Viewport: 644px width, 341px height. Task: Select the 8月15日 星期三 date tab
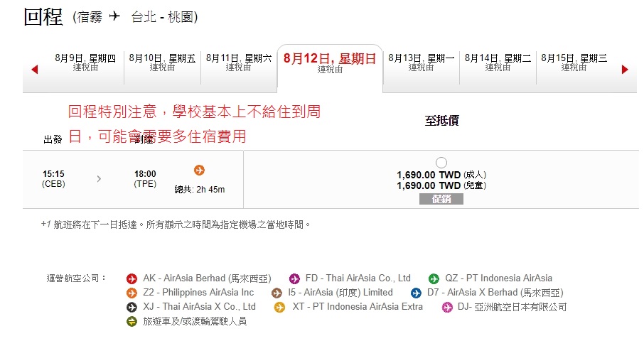click(574, 63)
